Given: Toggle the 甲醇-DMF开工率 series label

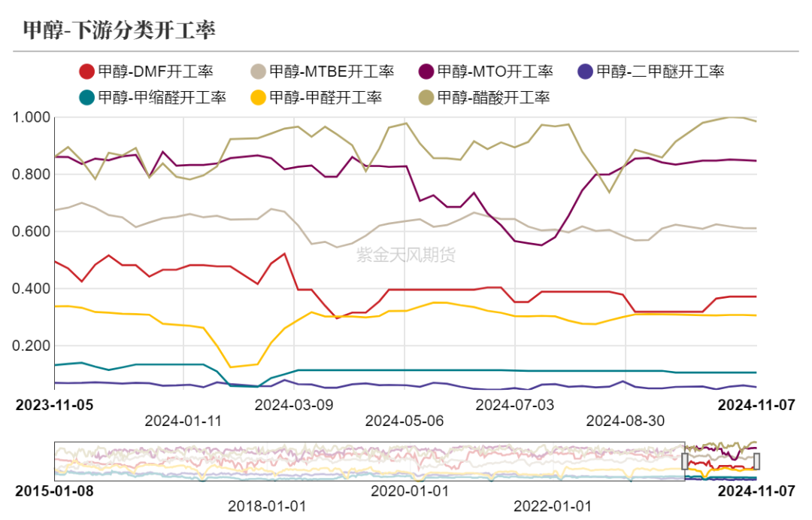Looking at the screenshot, I should click(x=156, y=72).
